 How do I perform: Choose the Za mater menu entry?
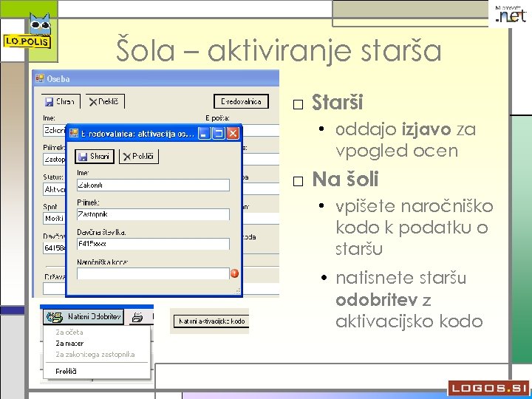(x=69, y=344)
